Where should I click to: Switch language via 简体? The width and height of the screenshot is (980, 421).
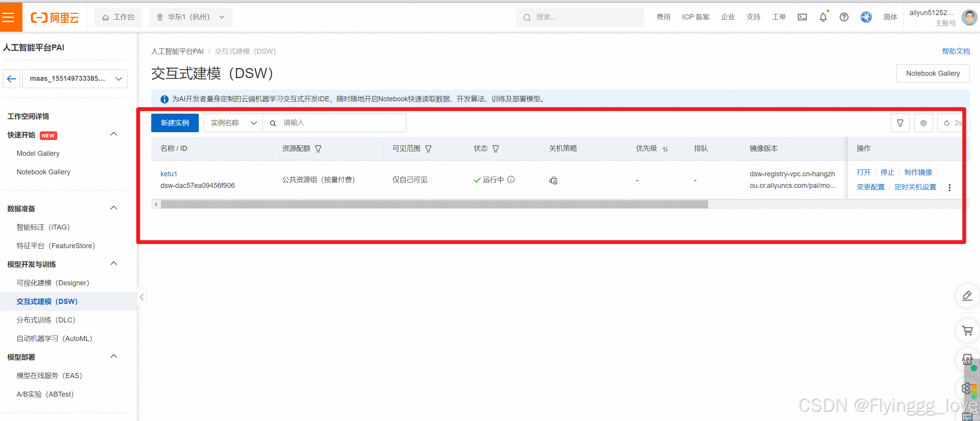pyautogui.click(x=890, y=17)
